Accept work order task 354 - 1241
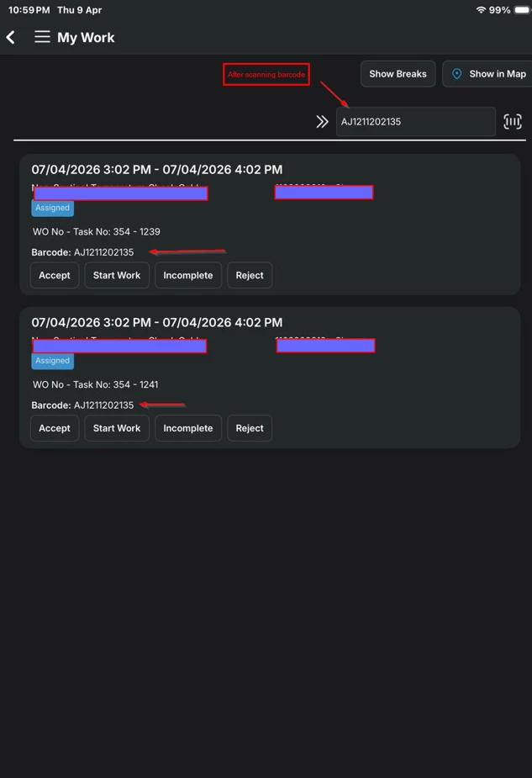 (x=55, y=428)
